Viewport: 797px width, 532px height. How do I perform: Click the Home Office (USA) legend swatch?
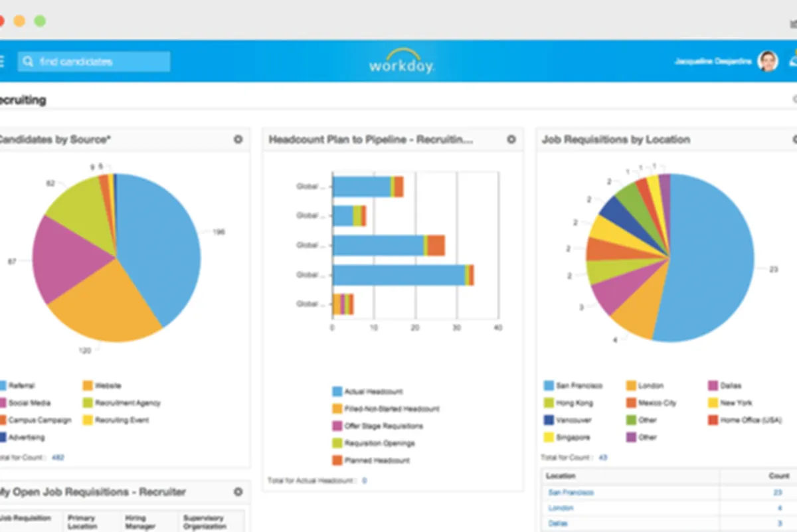[x=713, y=420]
